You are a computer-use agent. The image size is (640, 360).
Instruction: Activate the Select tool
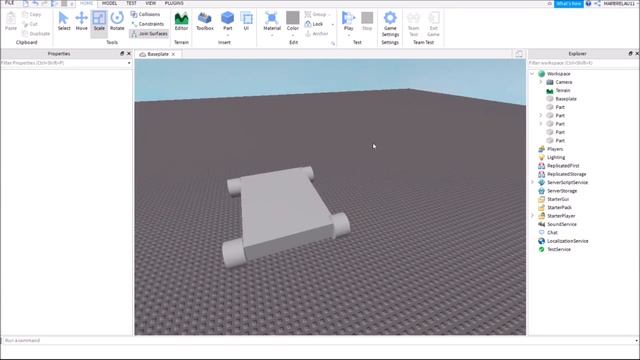pos(64,21)
